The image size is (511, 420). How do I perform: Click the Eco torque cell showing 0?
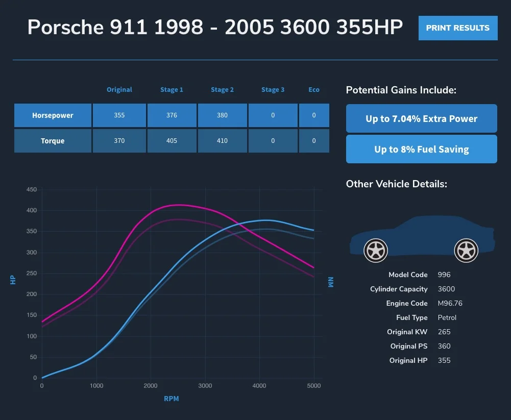click(x=314, y=141)
